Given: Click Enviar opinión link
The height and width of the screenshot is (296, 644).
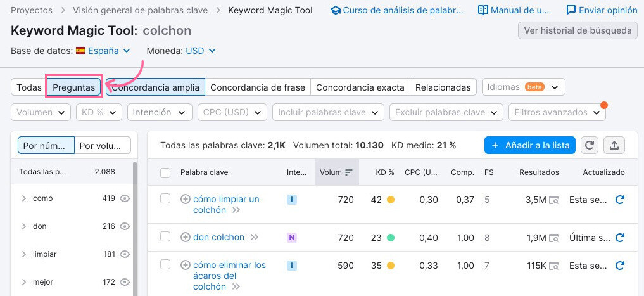Looking at the screenshot, I should 608,10.
